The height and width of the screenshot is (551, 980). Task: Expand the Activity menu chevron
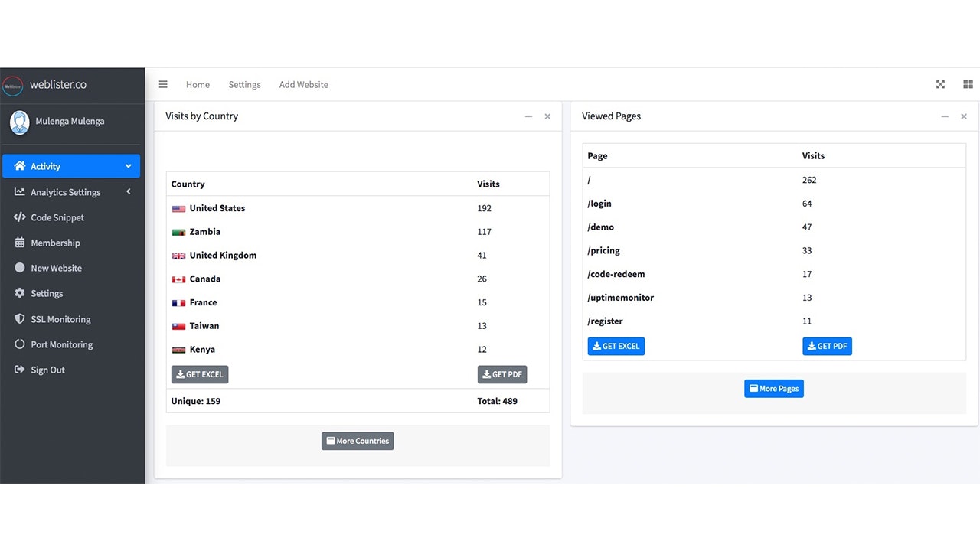[128, 166]
